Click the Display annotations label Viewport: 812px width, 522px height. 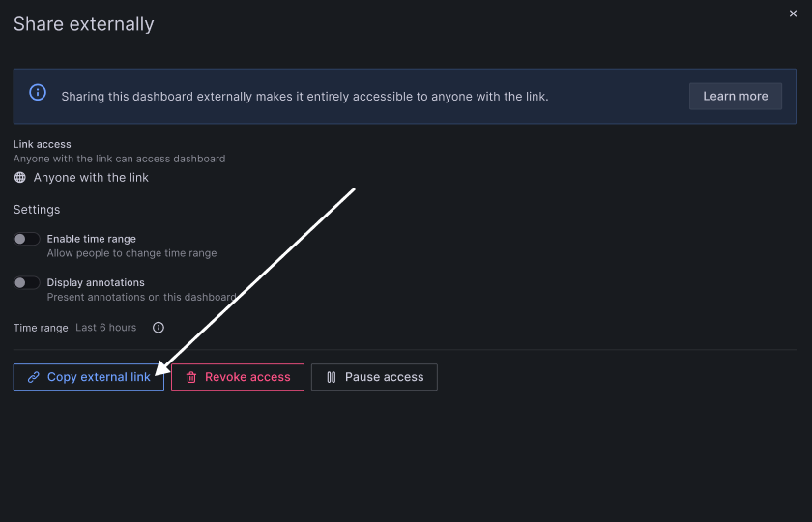(x=96, y=283)
